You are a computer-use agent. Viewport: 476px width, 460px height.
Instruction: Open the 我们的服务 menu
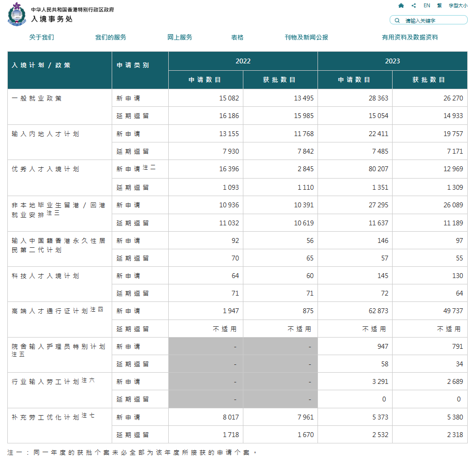111,38
